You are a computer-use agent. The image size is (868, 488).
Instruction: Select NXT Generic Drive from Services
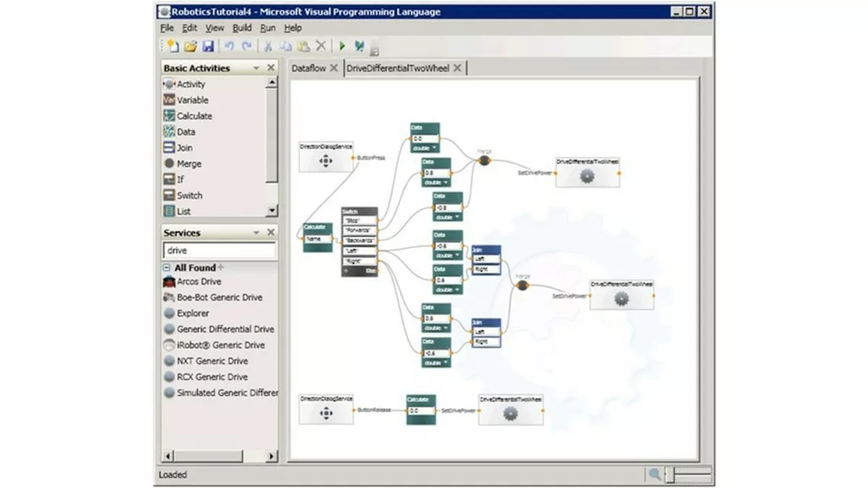point(207,361)
